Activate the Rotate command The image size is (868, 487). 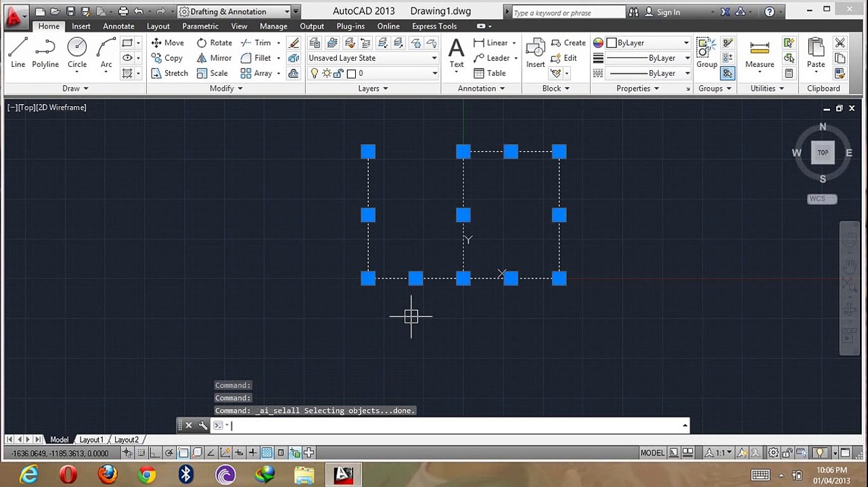(x=214, y=43)
